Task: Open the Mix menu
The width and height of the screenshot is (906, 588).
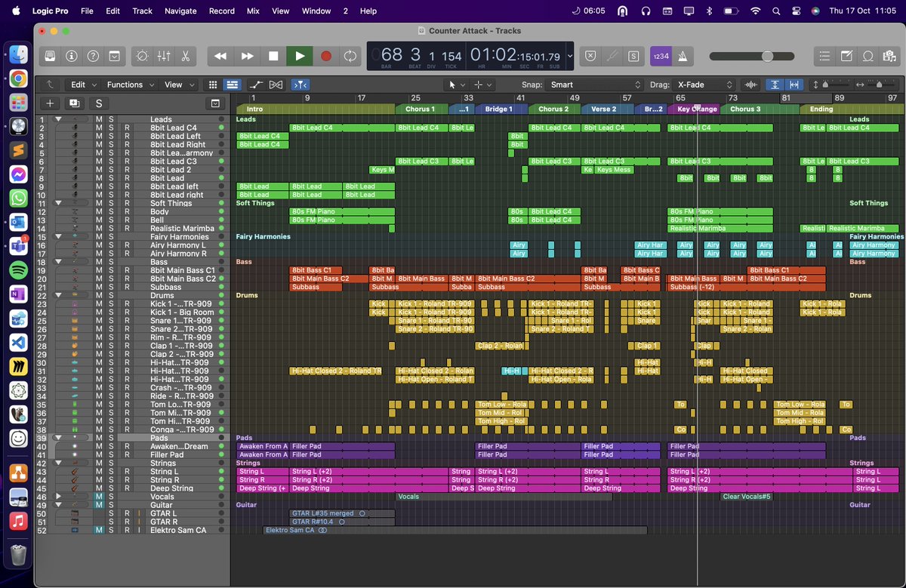Action: tap(253, 11)
